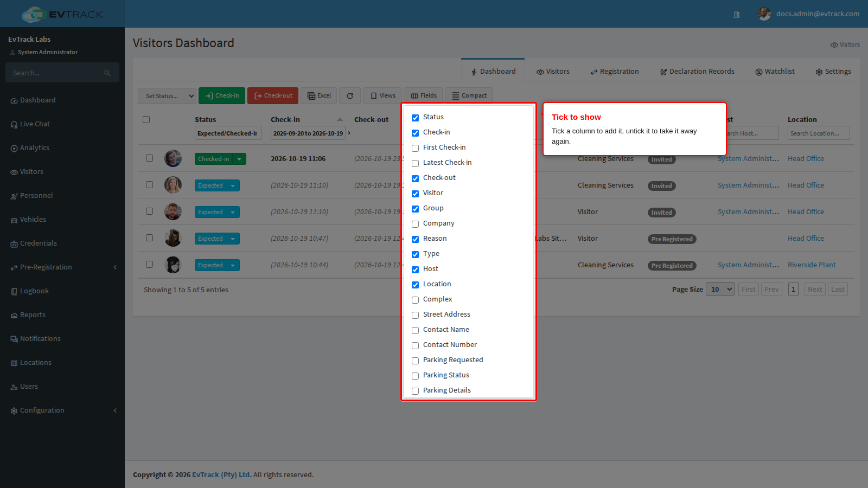Open the Settings tab
Image resolution: width=868 pixels, height=488 pixels.
[833, 72]
